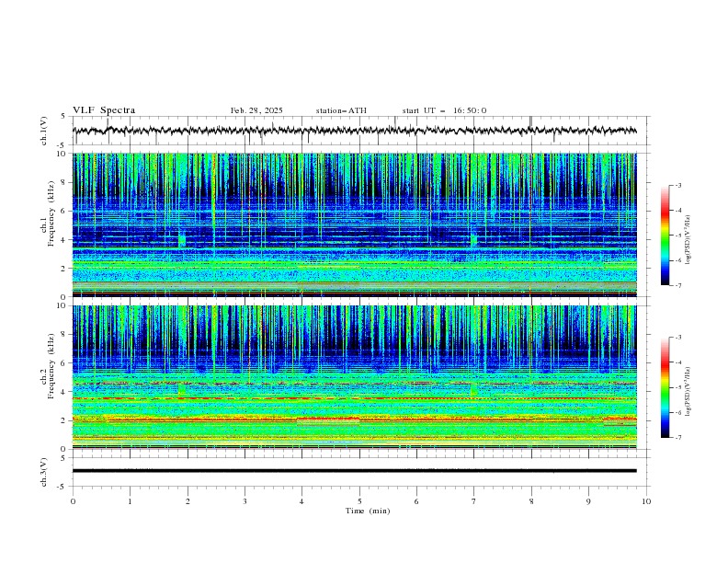Click time axis tick label "5"

tap(359, 501)
